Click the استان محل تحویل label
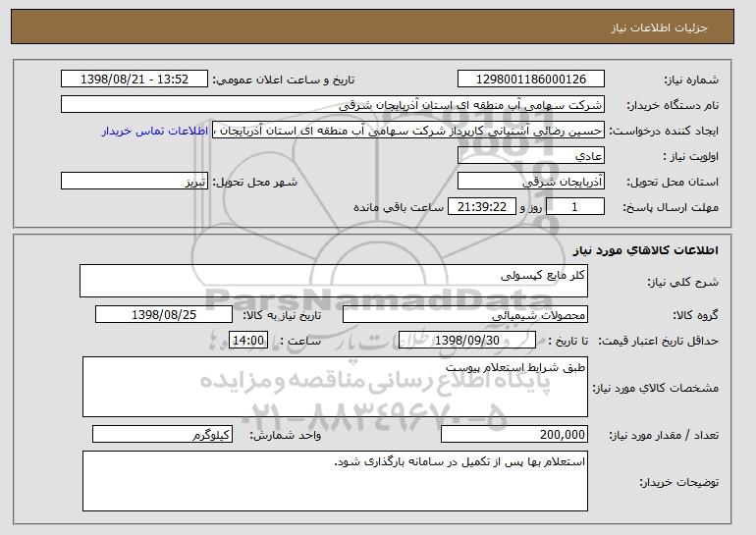 673,182
